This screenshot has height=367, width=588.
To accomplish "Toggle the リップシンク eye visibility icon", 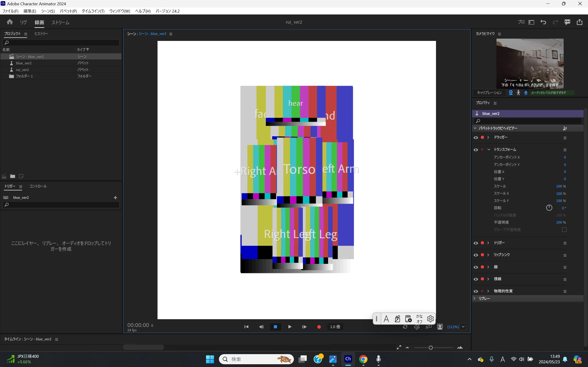I will [x=476, y=255].
